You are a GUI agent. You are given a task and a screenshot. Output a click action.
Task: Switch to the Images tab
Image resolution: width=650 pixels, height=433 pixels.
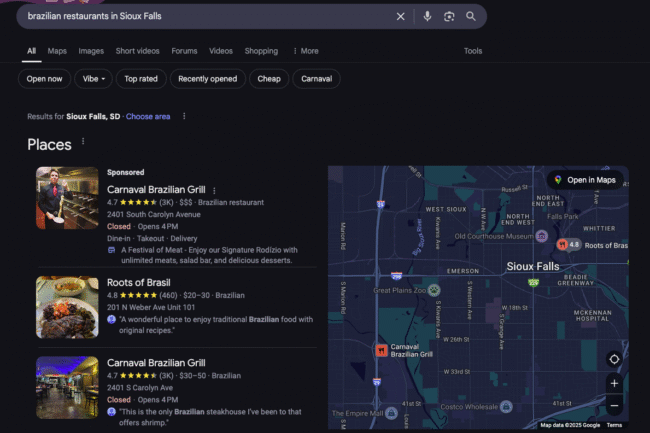pos(91,51)
